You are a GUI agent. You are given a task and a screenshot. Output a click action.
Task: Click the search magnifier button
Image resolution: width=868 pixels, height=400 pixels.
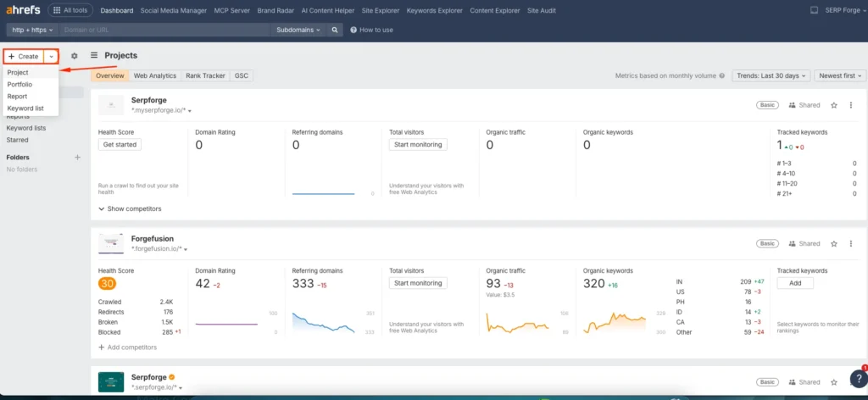coord(336,30)
